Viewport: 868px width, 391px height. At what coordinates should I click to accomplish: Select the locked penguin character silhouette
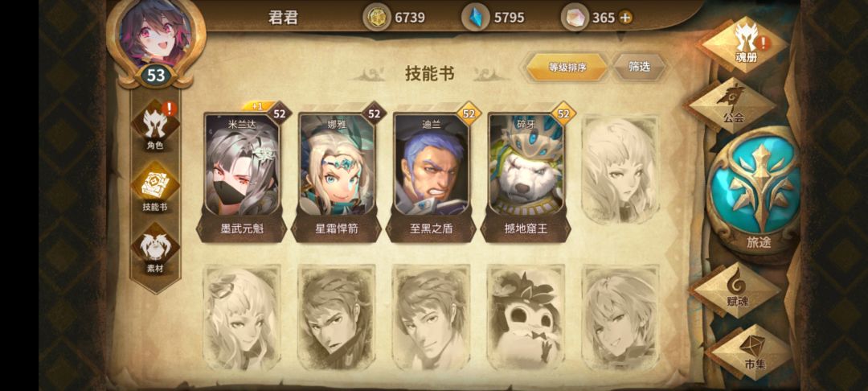coord(526,317)
